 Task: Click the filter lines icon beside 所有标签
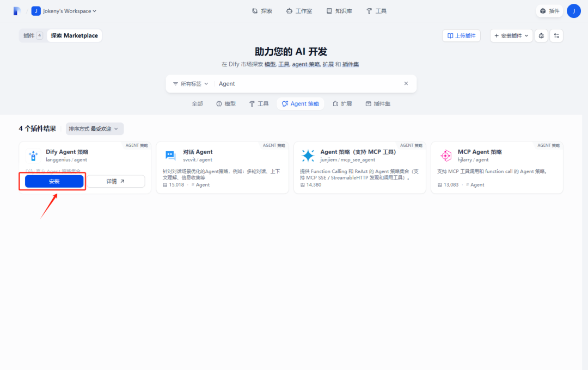175,84
